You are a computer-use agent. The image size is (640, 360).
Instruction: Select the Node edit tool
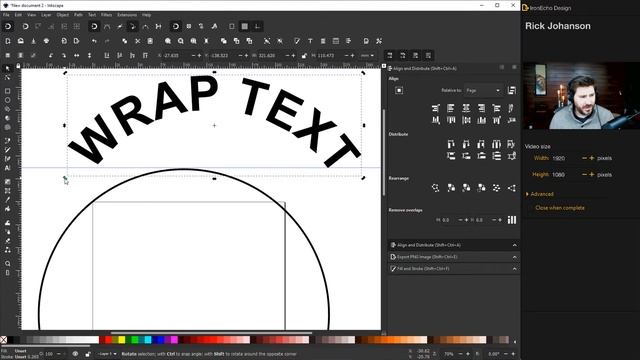7,77
